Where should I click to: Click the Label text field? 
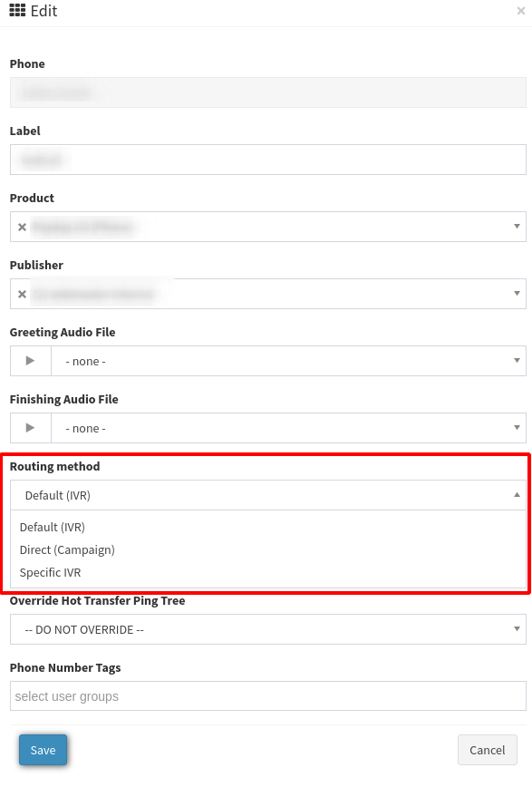tap(268, 160)
